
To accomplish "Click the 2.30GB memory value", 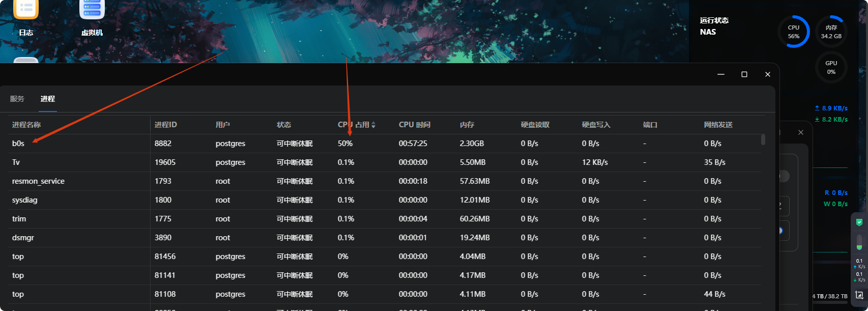I will [x=472, y=144].
